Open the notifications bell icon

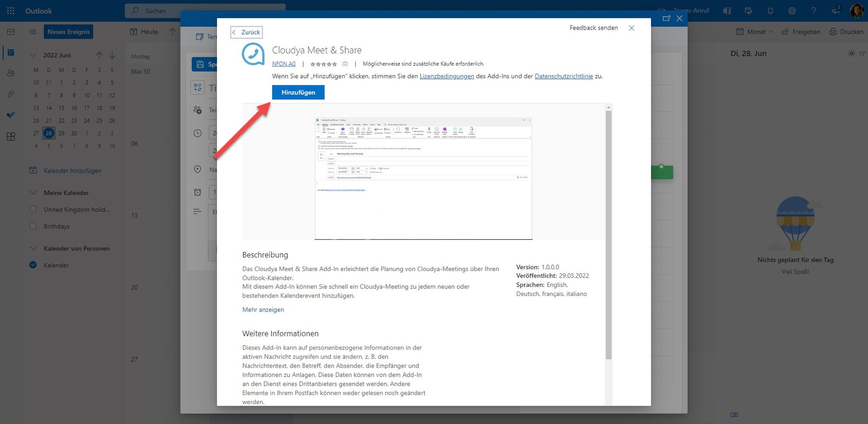[x=770, y=11]
